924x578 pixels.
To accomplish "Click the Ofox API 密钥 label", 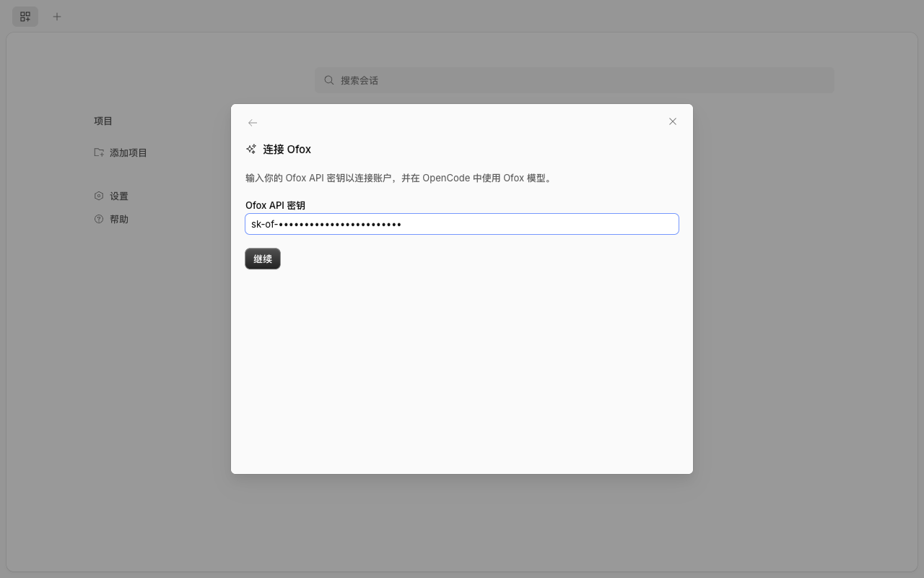I will tap(275, 205).
